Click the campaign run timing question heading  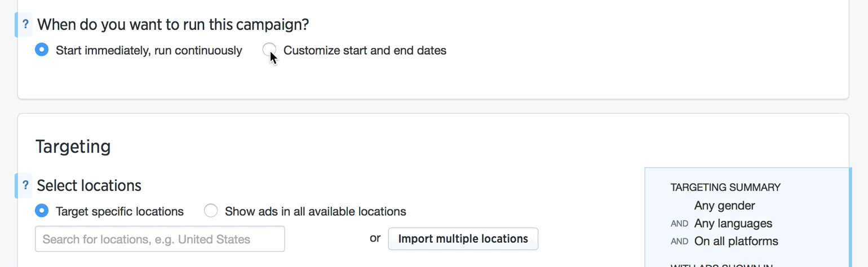173,25
